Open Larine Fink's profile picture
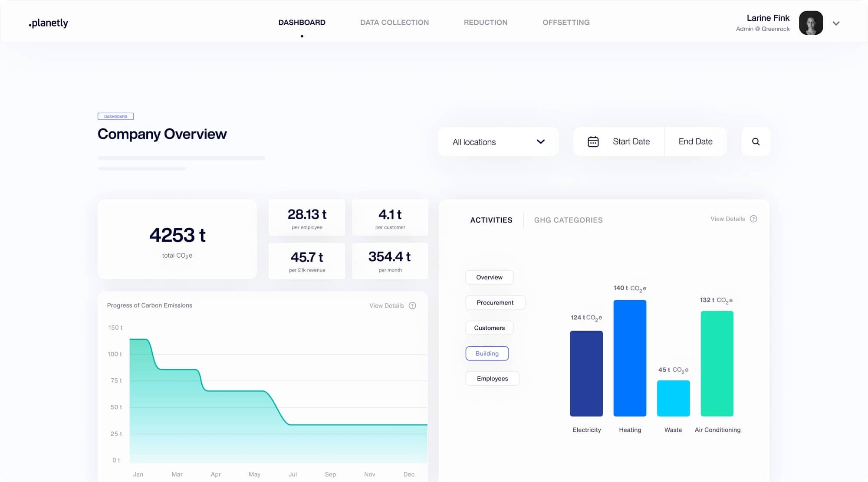The image size is (868, 482). (811, 23)
